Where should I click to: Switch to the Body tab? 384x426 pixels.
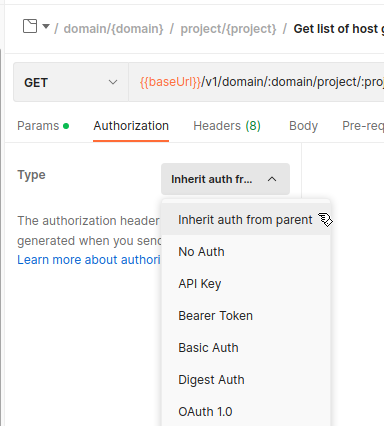[x=303, y=126]
